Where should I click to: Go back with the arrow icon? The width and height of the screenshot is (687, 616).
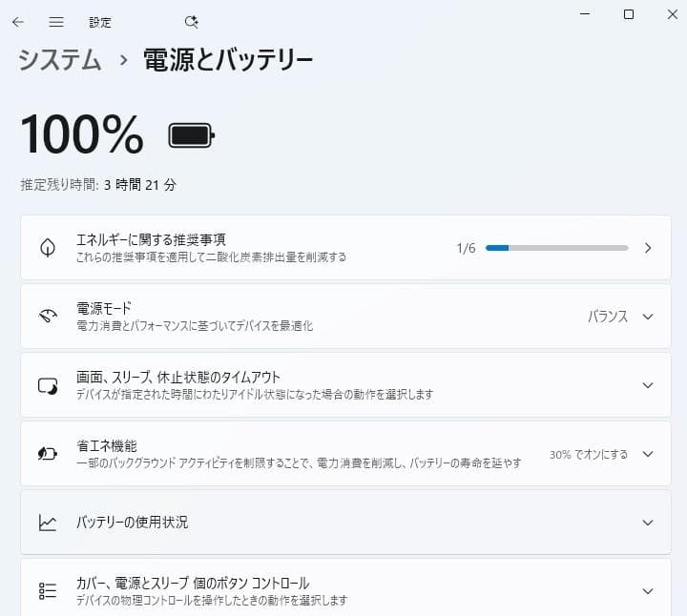click(18, 22)
